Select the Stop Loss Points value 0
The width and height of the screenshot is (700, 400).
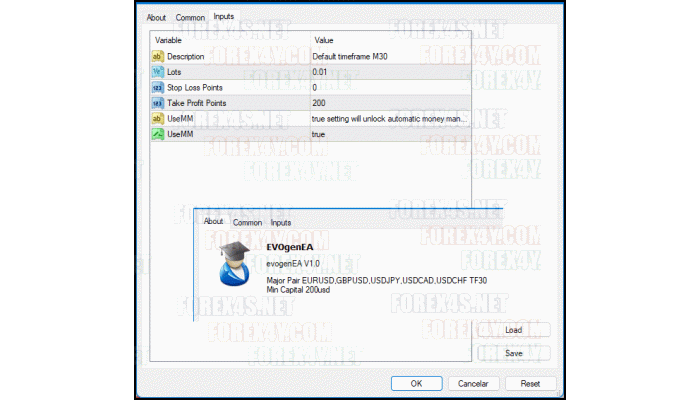[391, 88]
